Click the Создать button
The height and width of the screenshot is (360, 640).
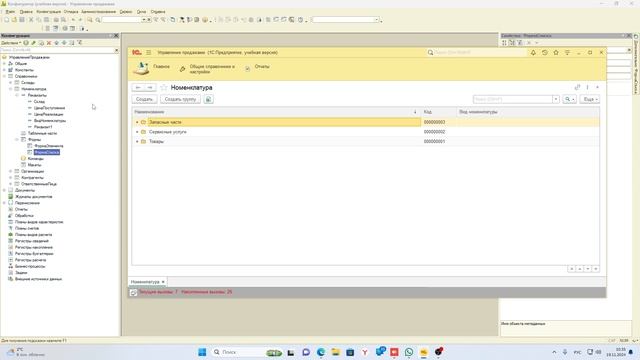click(144, 99)
